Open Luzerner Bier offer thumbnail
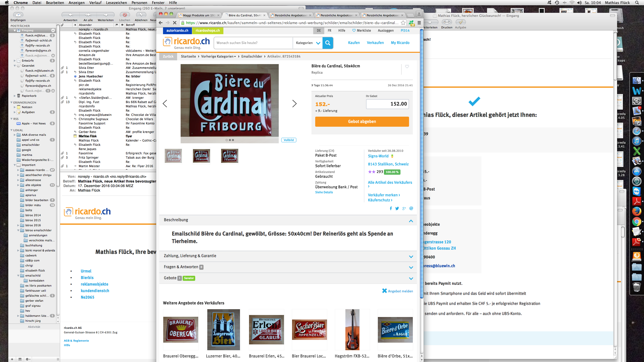The image size is (644, 362). 223,330
